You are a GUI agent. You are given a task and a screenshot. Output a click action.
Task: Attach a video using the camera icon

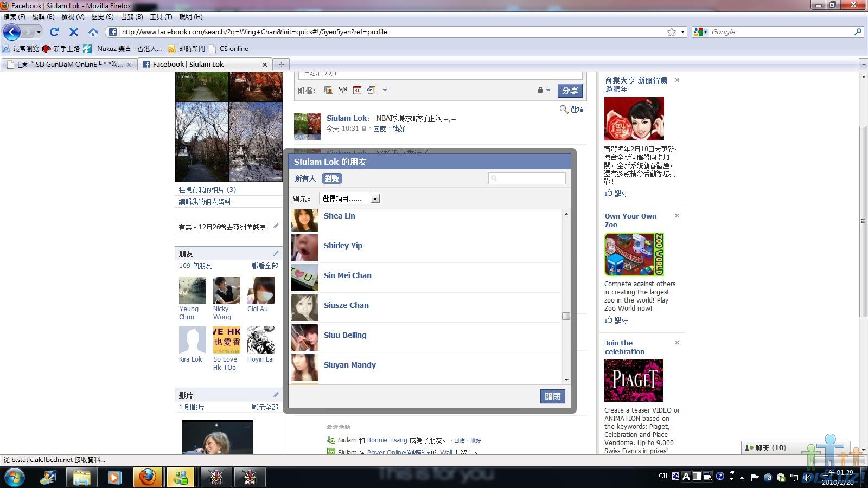point(343,90)
